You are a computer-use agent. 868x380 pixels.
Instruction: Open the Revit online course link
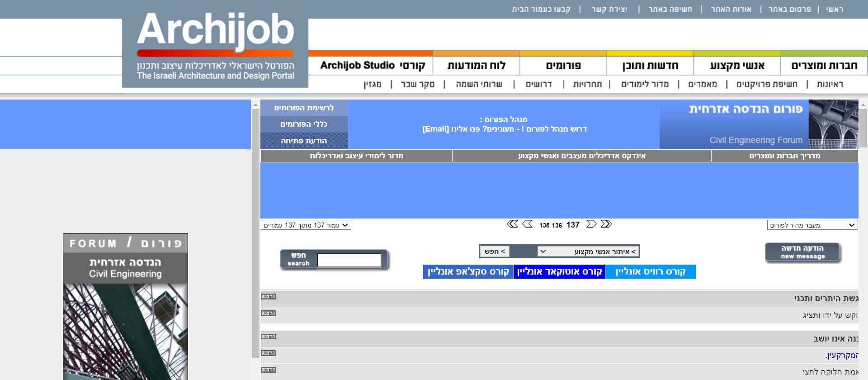650,272
